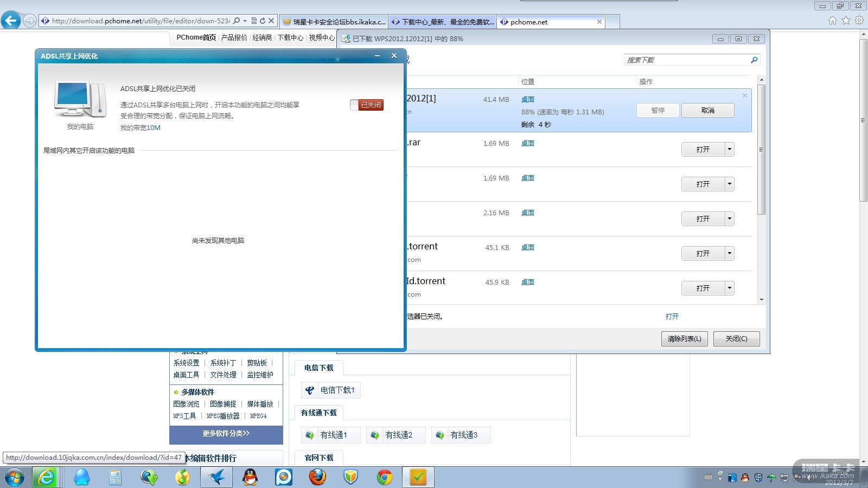Stop loading with the address bar X
The image size is (868, 488).
pyautogui.click(x=271, y=21)
